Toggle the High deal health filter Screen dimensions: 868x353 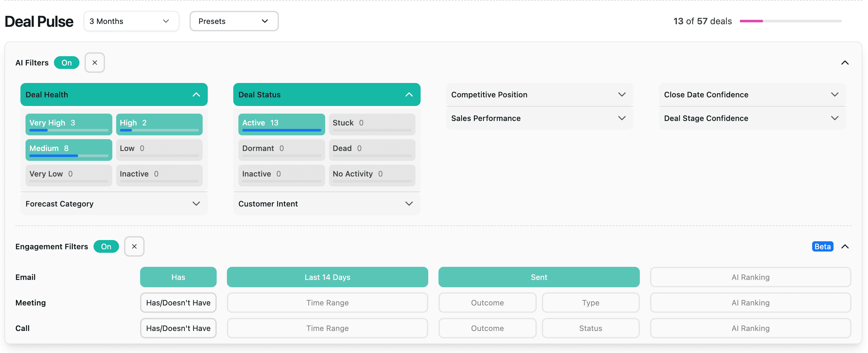point(159,124)
